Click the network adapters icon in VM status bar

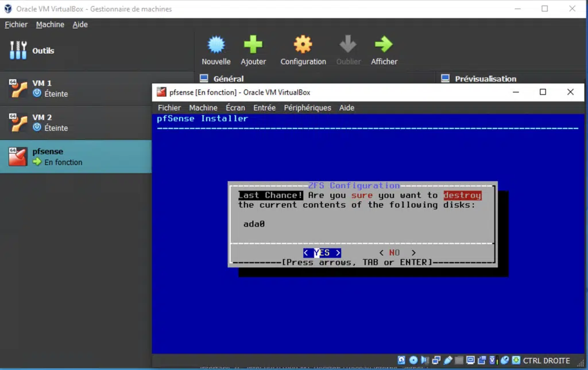pyautogui.click(x=436, y=360)
